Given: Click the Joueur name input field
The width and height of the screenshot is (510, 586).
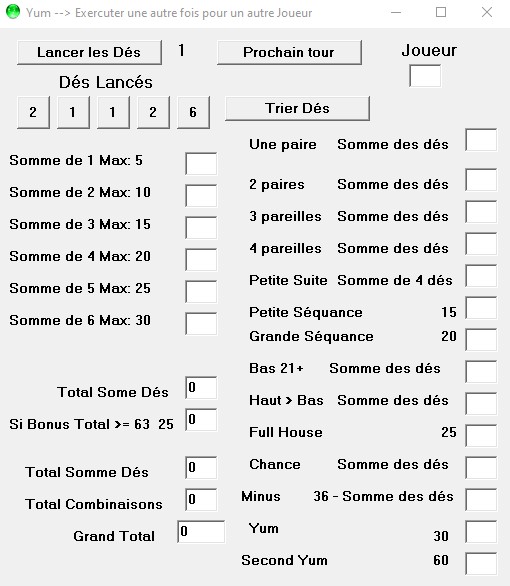Looking at the screenshot, I should [425, 76].
